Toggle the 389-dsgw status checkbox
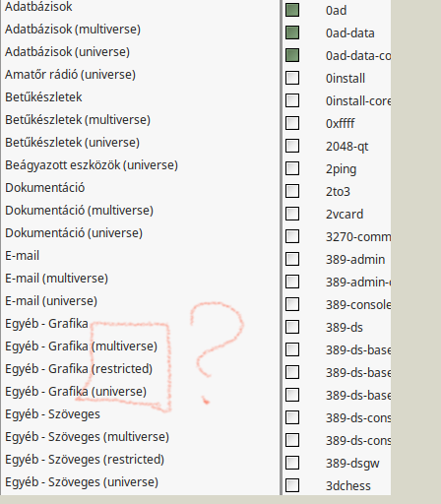Screen dimensions: 441x504 pos(292,463)
